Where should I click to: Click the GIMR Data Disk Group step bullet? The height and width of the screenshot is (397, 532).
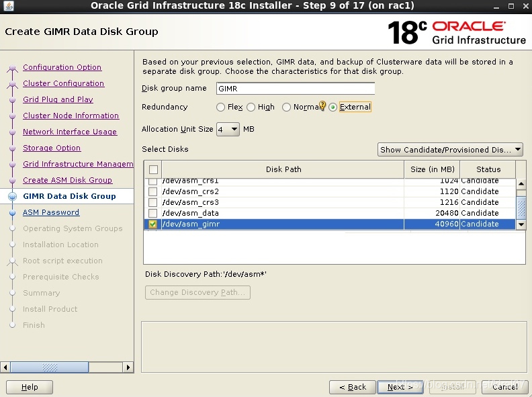pos(13,196)
